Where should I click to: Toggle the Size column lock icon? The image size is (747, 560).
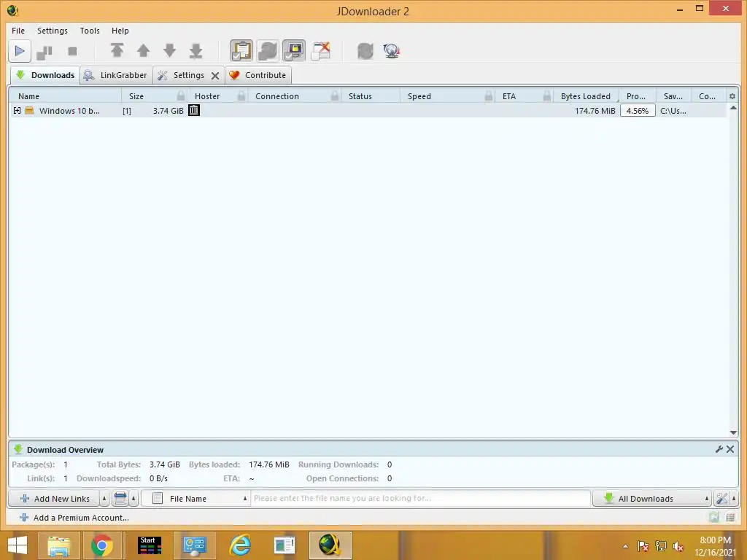coord(181,96)
